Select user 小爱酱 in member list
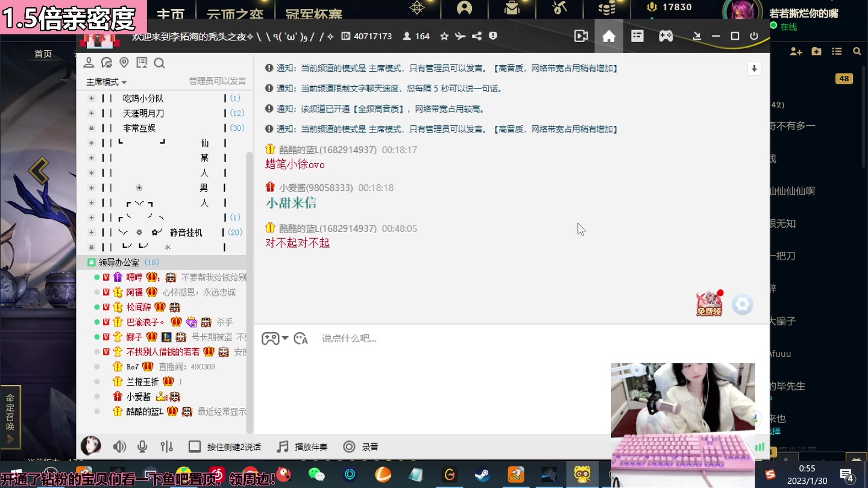 [x=139, y=397]
